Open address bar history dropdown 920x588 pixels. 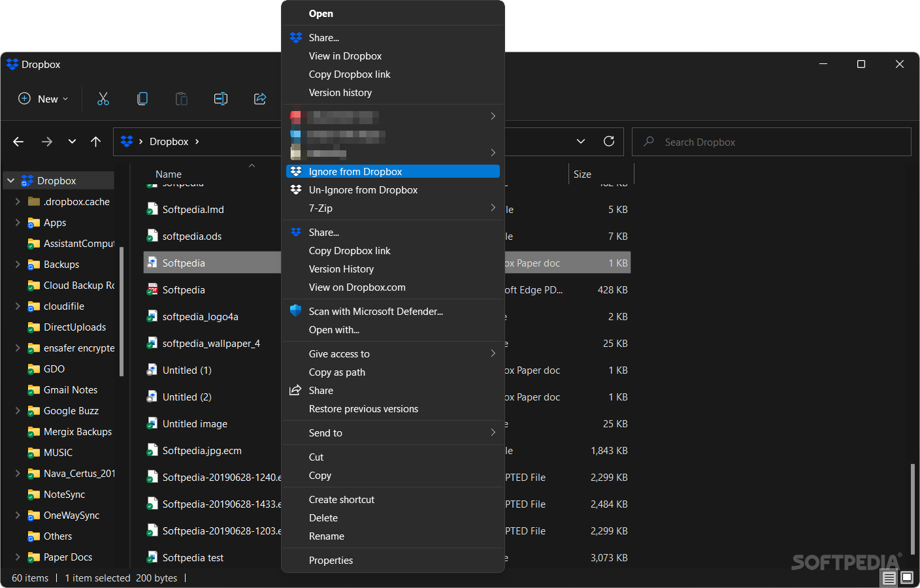coord(581,141)
